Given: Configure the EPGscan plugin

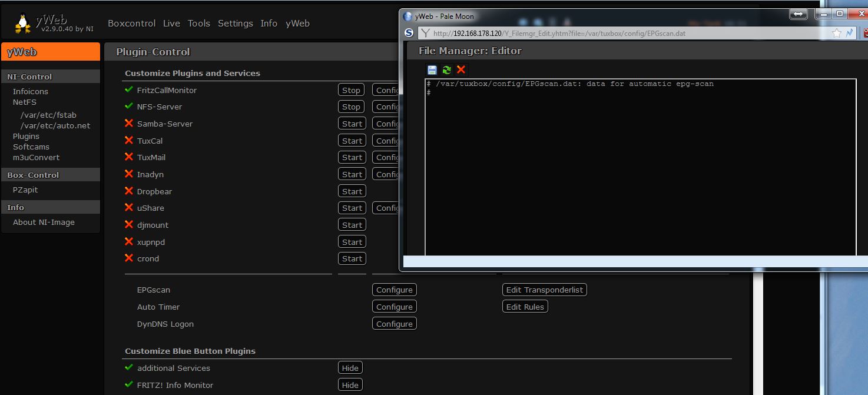Looking at the screenshot, I should click(394, 290).
